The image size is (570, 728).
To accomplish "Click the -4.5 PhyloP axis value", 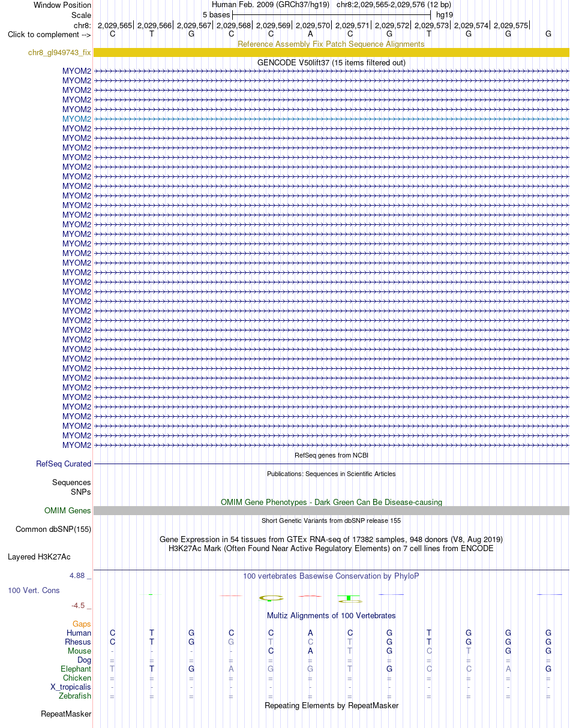I will (x=82, y=606).
